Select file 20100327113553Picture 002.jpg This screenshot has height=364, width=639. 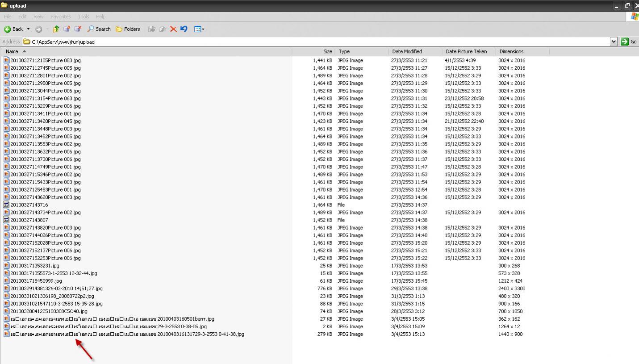coord(46,144)
